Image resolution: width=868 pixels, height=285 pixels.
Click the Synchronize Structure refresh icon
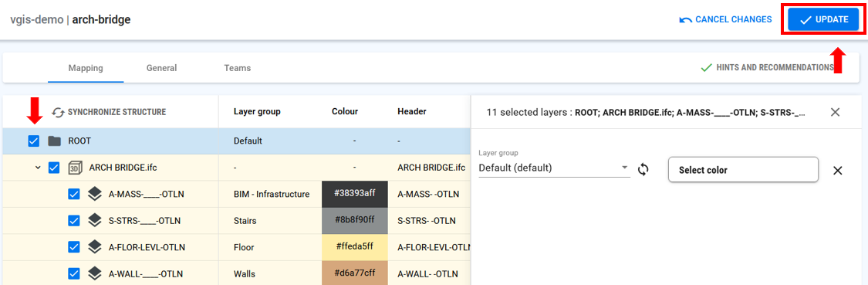[x=58, y=112]
